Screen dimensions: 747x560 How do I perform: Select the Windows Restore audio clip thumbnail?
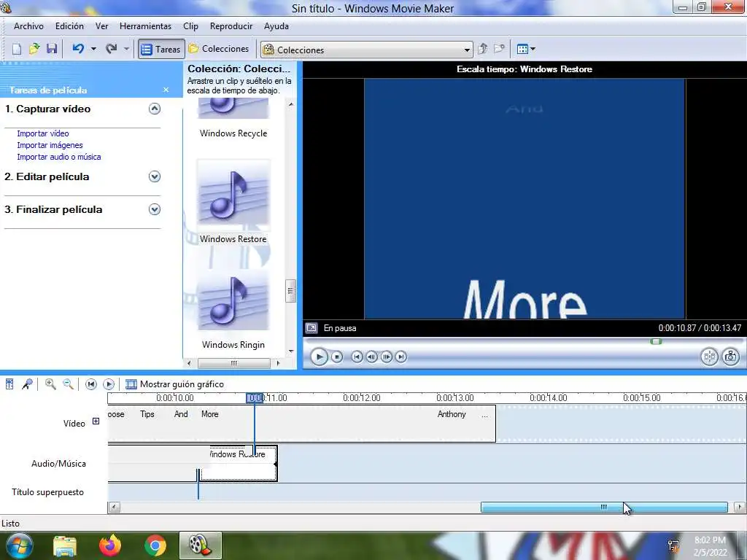(x=233, y=192)
